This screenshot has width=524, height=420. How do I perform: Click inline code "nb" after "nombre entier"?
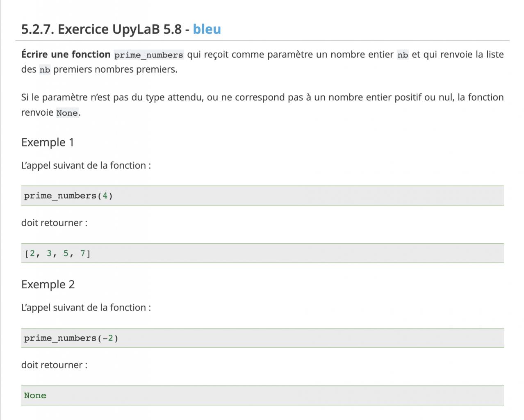pyautogui.click(x=403, y=55)
